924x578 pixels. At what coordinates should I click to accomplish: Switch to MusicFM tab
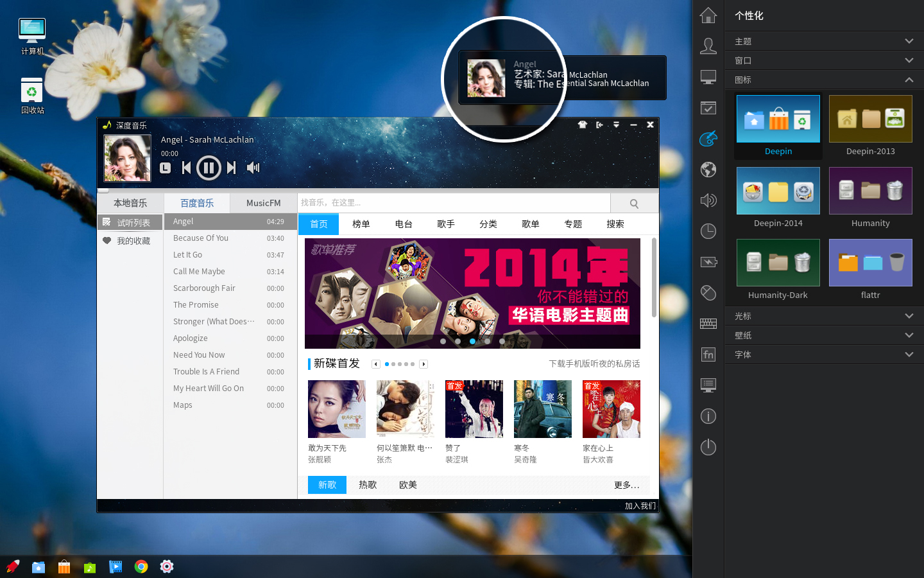pyautogui.click(x=264, y=203)
